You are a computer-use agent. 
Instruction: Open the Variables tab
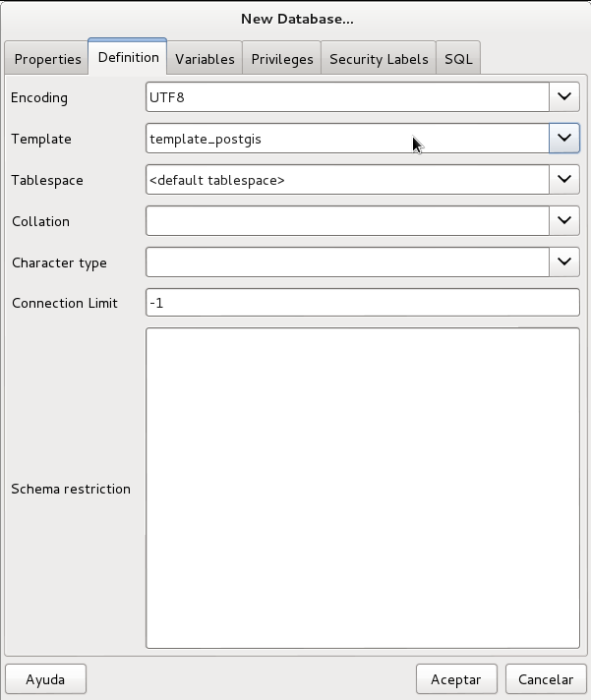(x=205, y=58)
